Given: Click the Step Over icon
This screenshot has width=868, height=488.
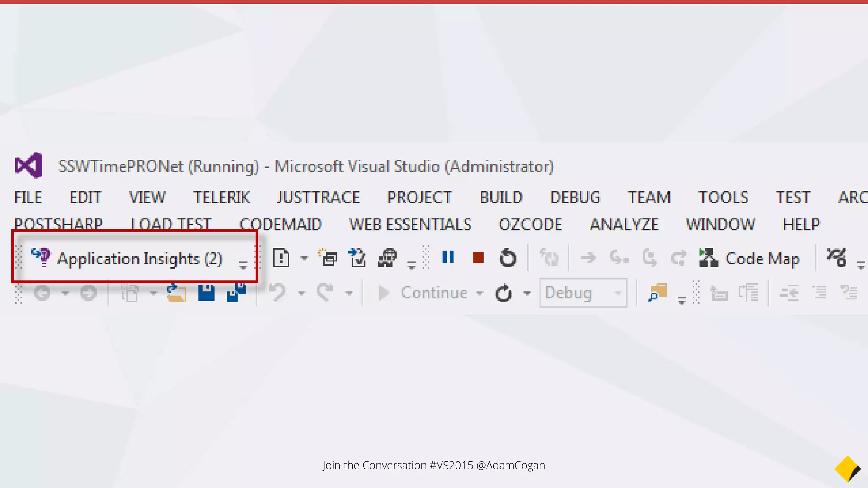Looking at the screenshot, I should pos(649,257).
